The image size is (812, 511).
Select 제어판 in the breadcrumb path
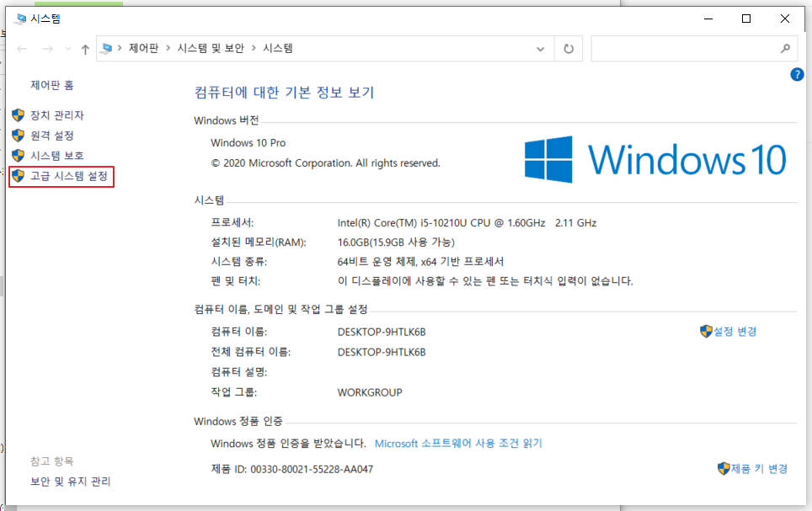pyautogui.click(x=143, y=48)
